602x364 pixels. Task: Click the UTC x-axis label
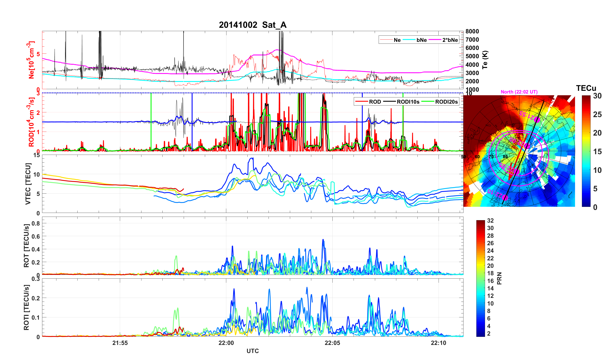pos(252,351)
